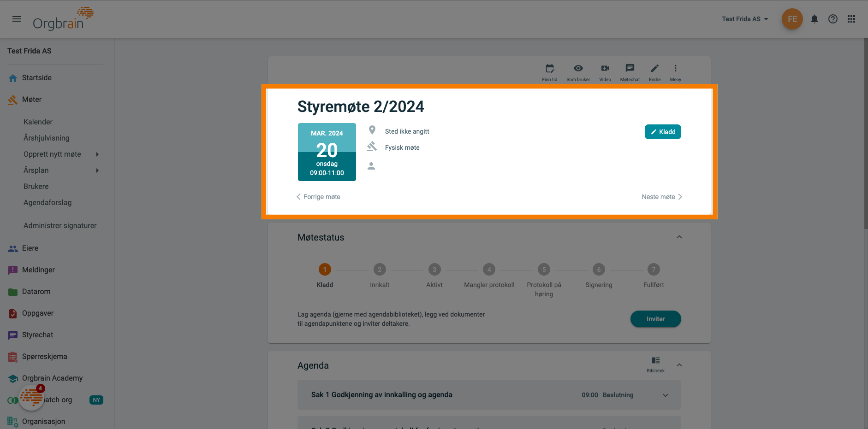Open the help question mark icon
This screenshot has width=868, height=429.
pos(833,19)
